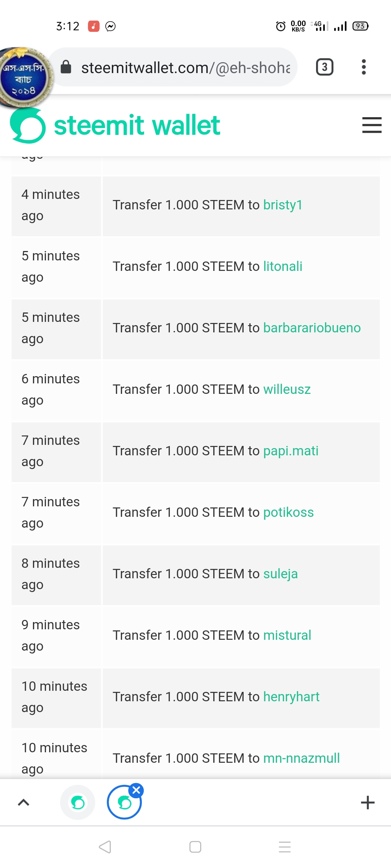Image resolution: width=391 pixels, height=868 pixels.
Task: Tap the Steemit Wallet logo
Action: 115,125
